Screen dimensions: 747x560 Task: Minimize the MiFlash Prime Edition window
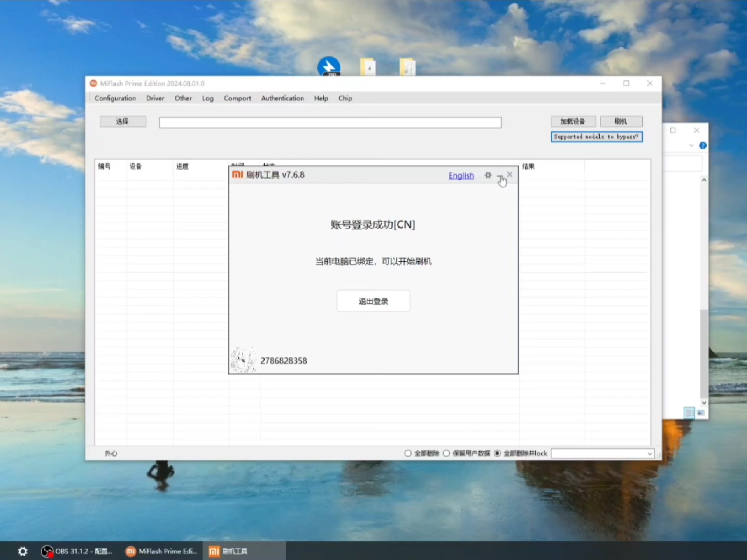point(603,83)
